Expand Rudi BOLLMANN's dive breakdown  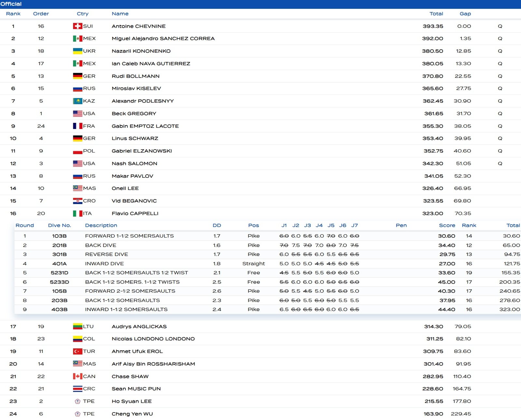(x=260, y=76)
